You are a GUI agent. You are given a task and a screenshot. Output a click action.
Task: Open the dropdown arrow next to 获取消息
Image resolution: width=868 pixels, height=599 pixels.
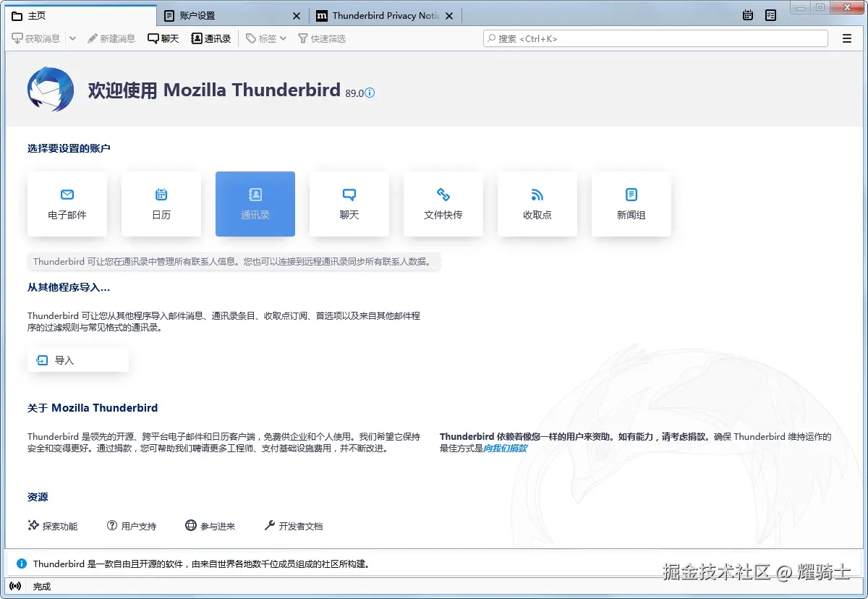pyautogui.click(x=72, y=38)
